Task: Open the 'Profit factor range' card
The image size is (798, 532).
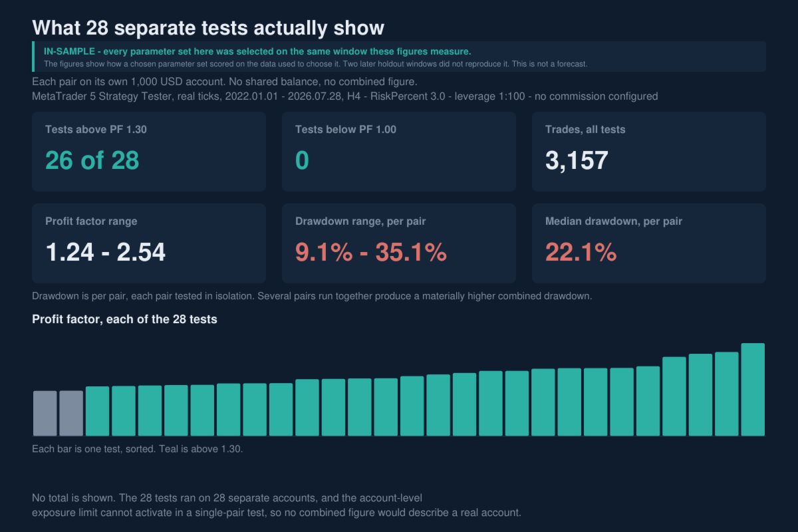Action: [x=149, y=243]
